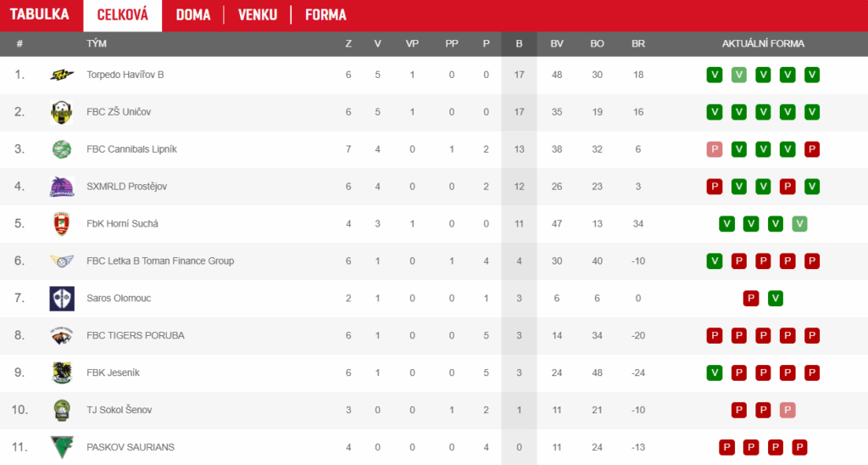Click the FBC TIGERS PORUBA logo
Viewport: 868px width, 465px height.
coord(62,336)
